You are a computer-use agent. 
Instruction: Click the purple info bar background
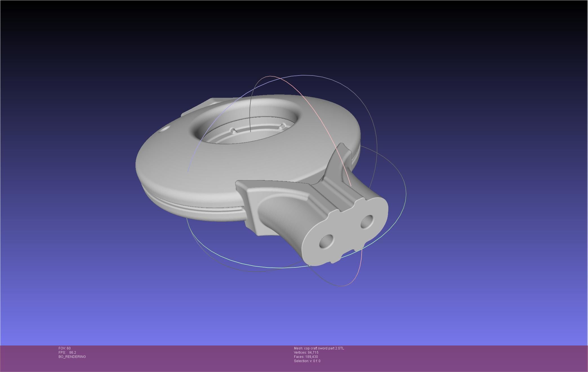(x=451, y=358)
